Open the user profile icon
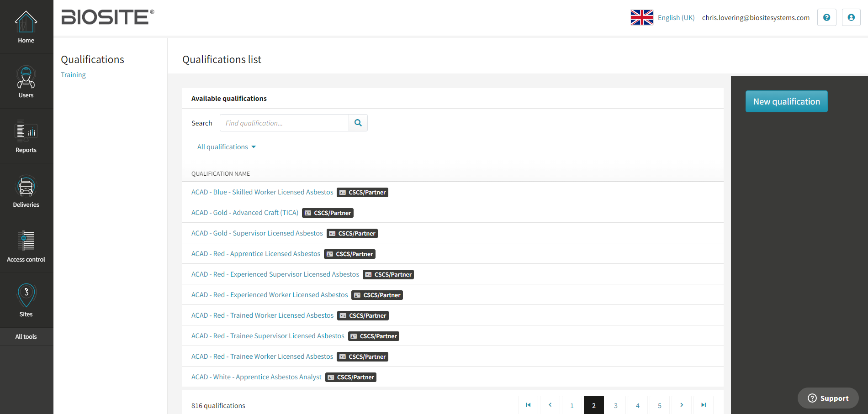868x414 pixels. coord(851,17)
